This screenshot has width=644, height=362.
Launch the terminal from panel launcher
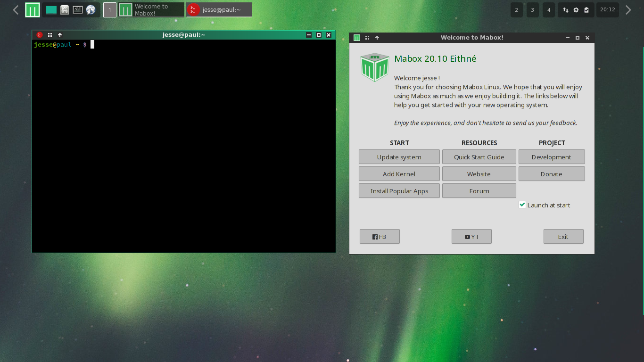pyautogui.click(x=78, y=9)
